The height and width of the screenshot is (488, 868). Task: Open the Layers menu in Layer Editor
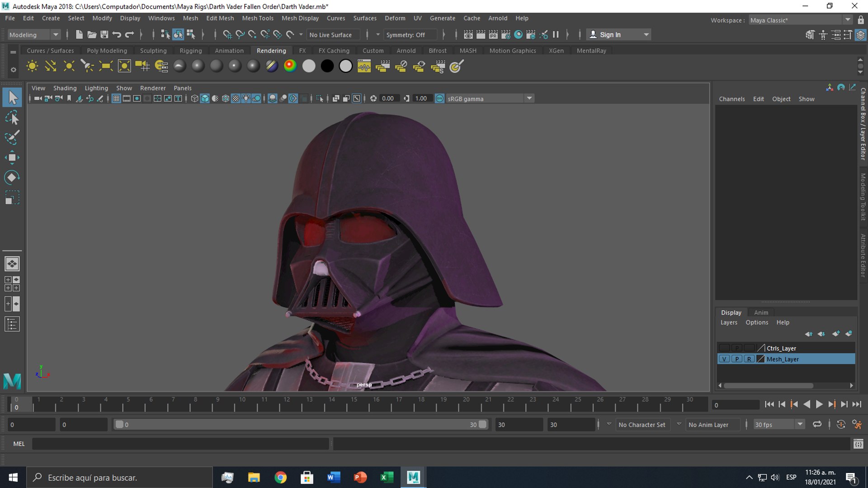tap(729, 322)
